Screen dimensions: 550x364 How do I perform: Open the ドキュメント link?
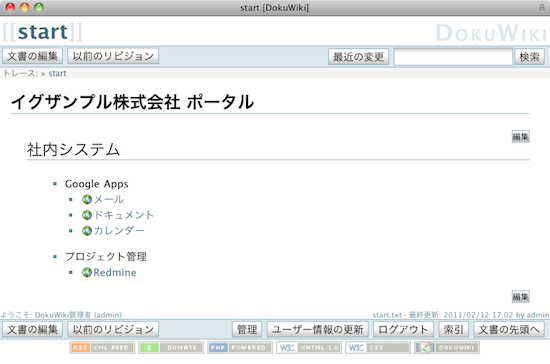click(x=124, y=215)
